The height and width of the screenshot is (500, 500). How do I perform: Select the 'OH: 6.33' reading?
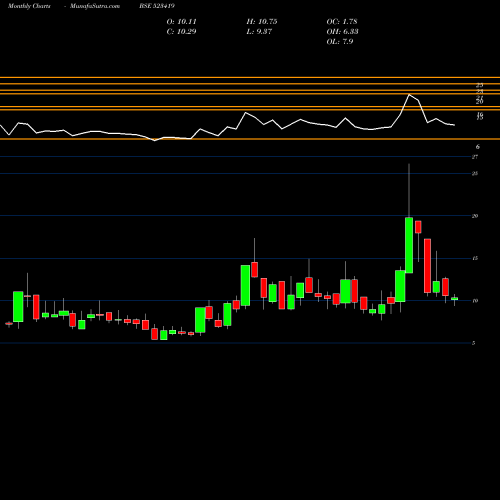click(343, 32)
